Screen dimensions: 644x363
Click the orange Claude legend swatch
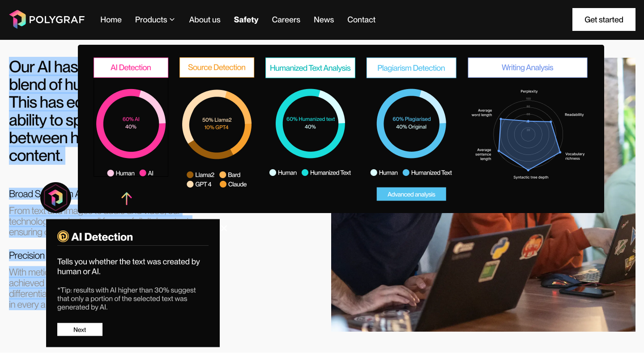(223, 184)
